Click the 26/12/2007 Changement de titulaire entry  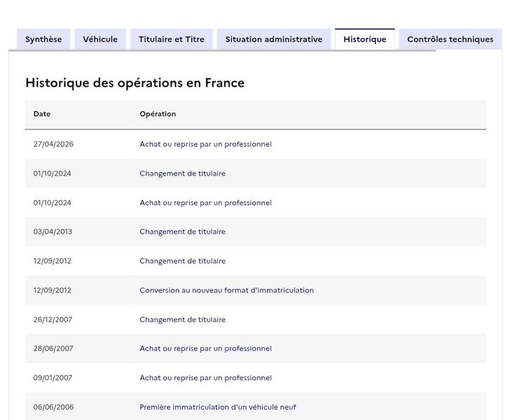pos(256,319)
